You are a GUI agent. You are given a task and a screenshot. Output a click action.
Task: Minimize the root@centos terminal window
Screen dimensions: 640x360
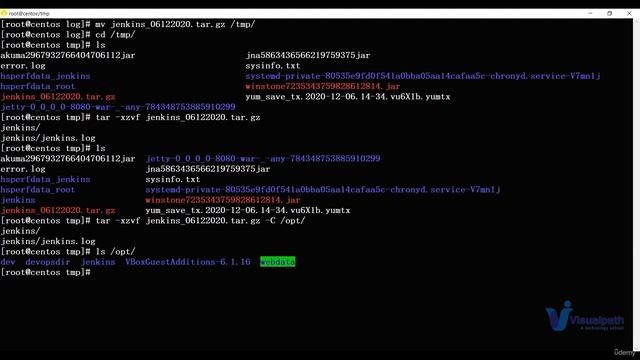[590, 13]
